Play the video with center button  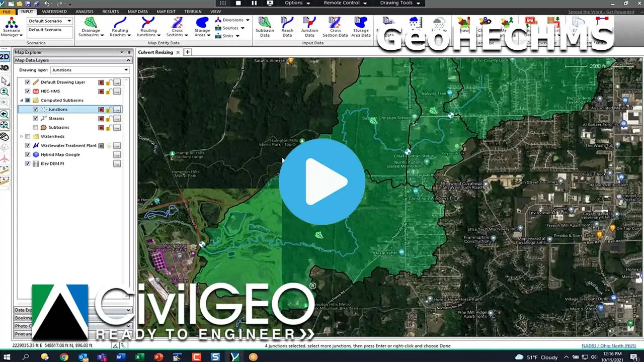(322, 182)
